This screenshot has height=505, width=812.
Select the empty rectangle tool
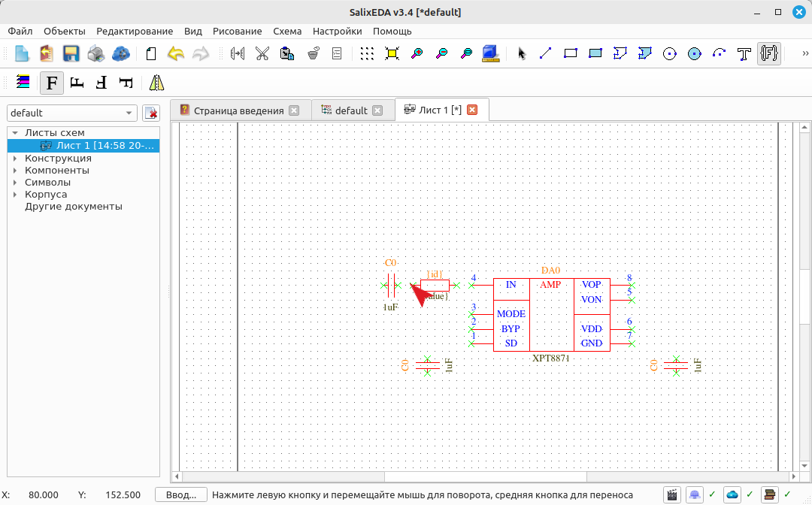570,53
